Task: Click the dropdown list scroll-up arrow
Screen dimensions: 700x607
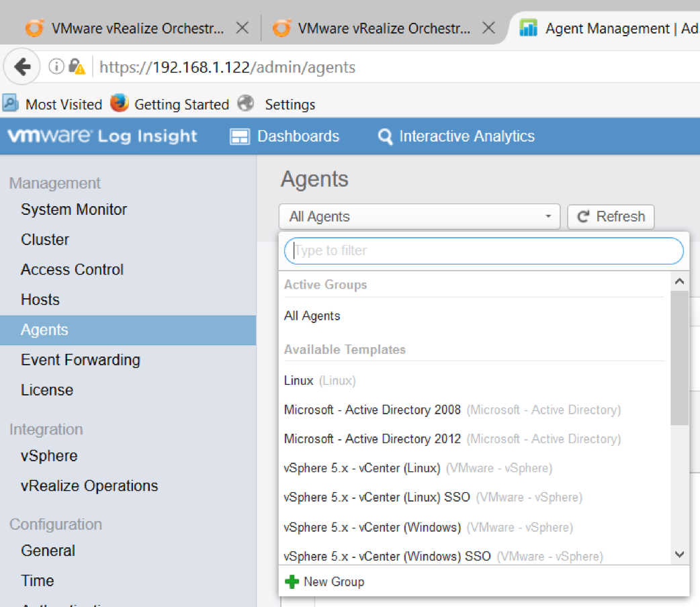Action: pos(679,281)
